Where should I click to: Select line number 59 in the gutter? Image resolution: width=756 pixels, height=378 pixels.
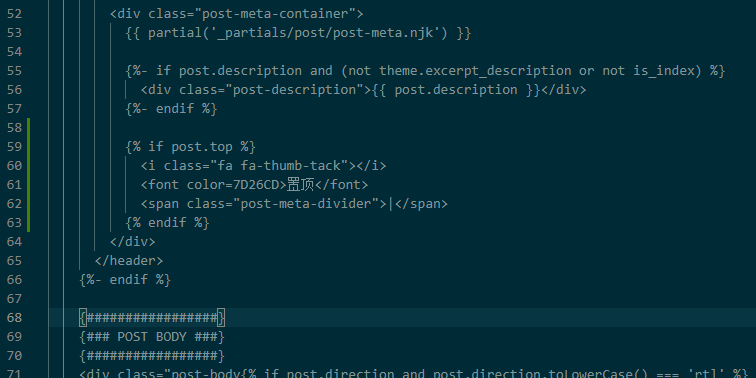(14, 147)
